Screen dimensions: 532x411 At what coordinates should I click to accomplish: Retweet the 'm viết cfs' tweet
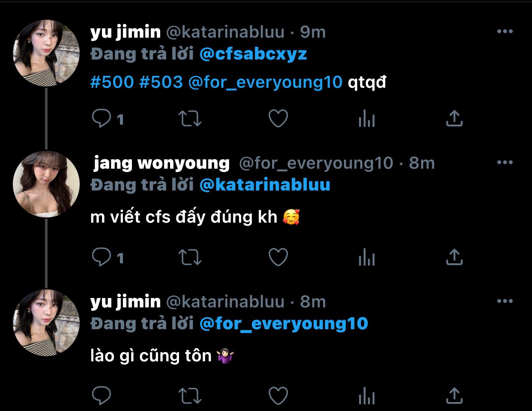pyautogui.click(x=190, y=257)
